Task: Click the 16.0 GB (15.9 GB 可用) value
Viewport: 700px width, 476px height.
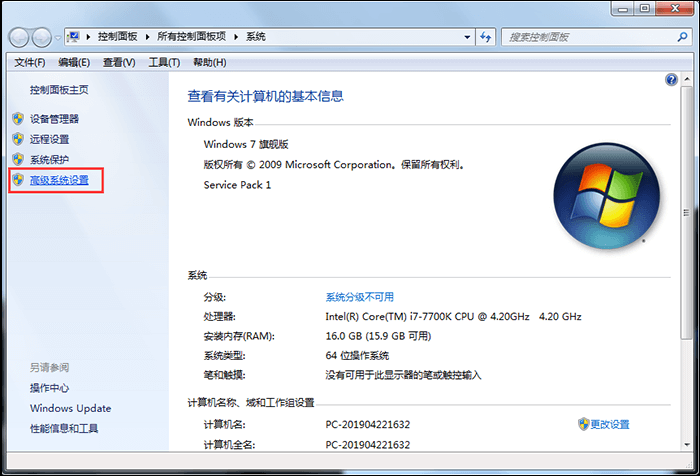Action: tap(378, 336)
